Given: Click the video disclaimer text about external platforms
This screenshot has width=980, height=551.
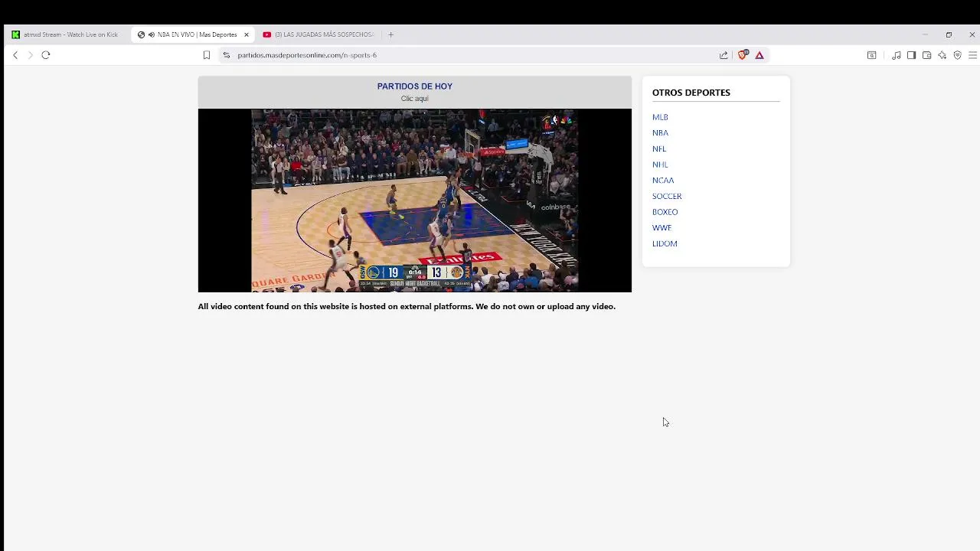Looking at the screenshot, I should 407,306.
